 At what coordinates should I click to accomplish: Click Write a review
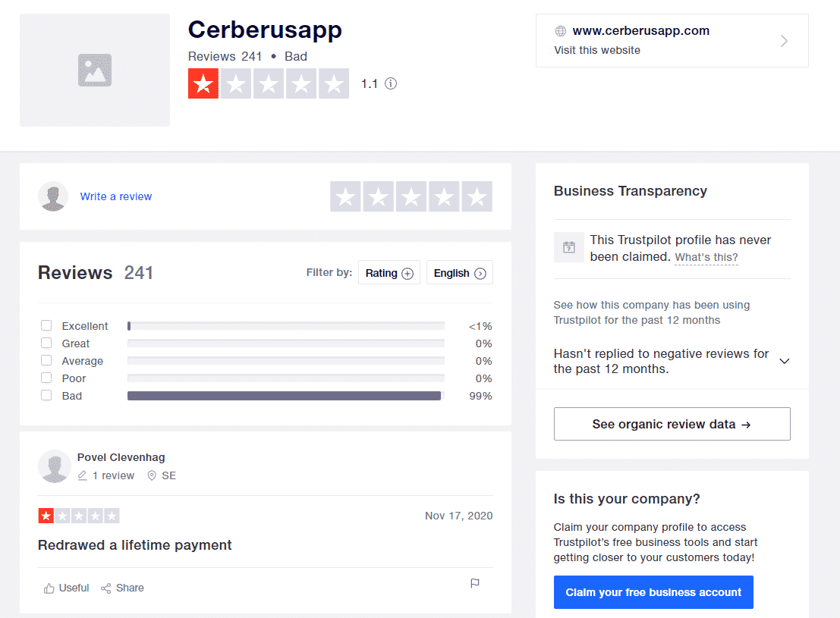(x=115, y=196)
